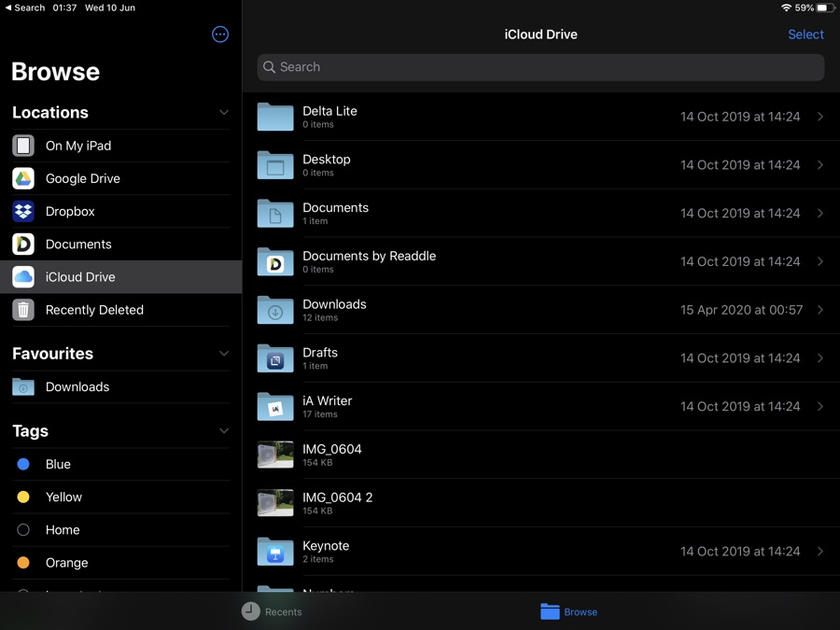Tap the On My iPad device icon

click(23, 146)
